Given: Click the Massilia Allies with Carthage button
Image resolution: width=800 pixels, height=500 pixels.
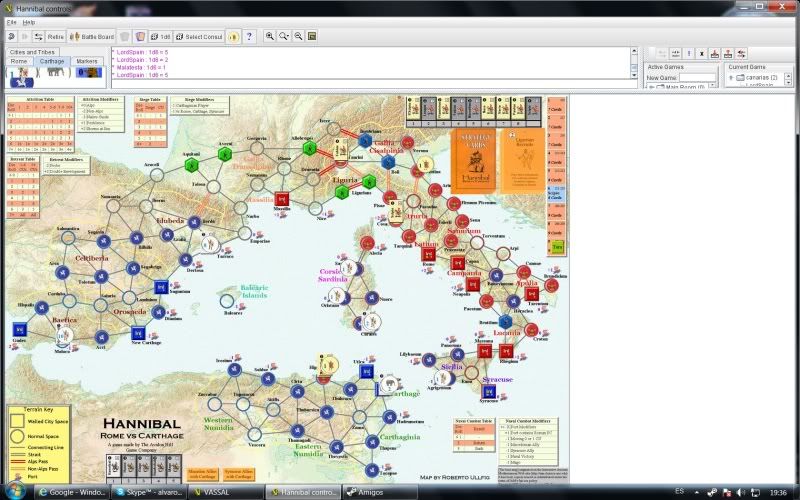Looking at the screenshot, I should point(202,475).
